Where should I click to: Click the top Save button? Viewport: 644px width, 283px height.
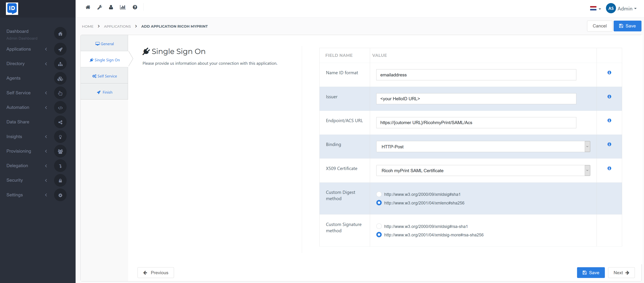pyautogui.click(x=627, y=26)
